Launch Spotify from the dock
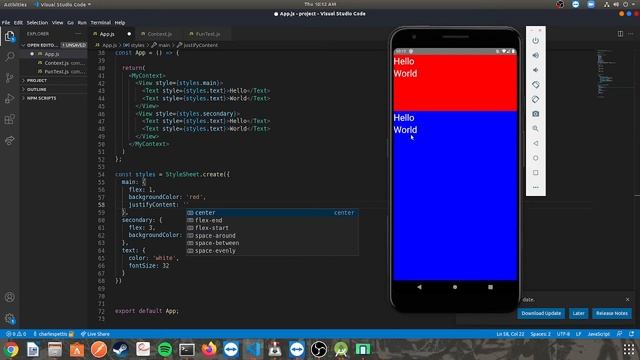The image size is (640, 360). click(x=165, y=349)
